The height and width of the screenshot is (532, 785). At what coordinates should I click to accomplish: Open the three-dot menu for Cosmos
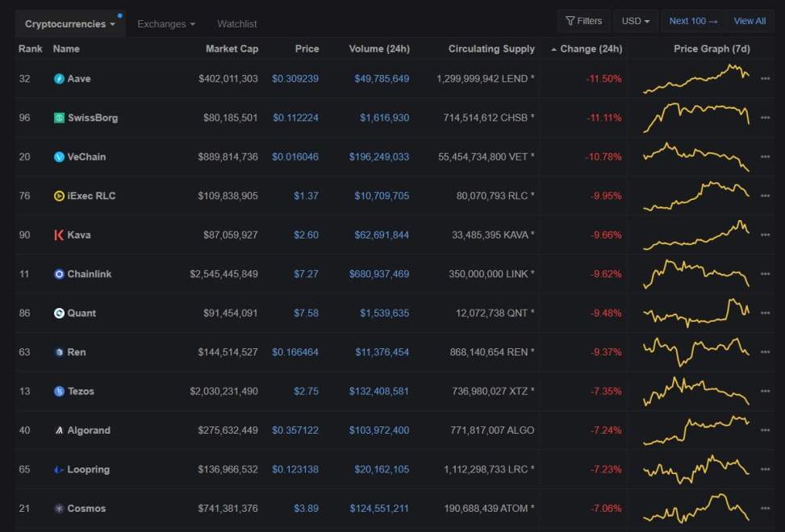(x=765, y=509)
